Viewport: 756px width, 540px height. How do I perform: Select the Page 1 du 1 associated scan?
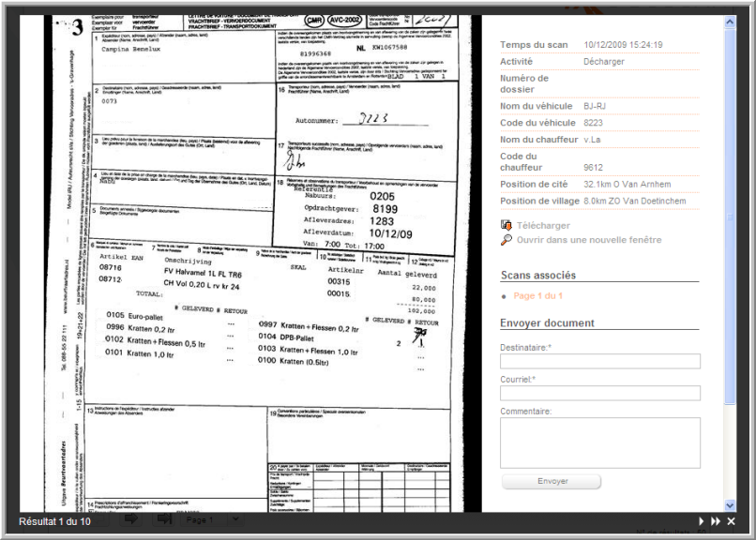(x=538, y=295)
